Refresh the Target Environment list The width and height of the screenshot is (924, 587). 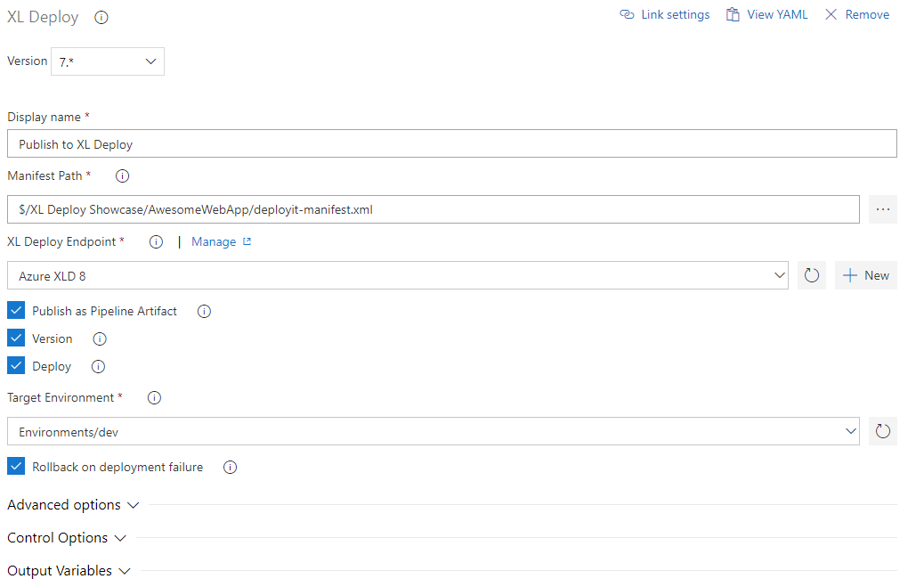(x=882, y=430)
